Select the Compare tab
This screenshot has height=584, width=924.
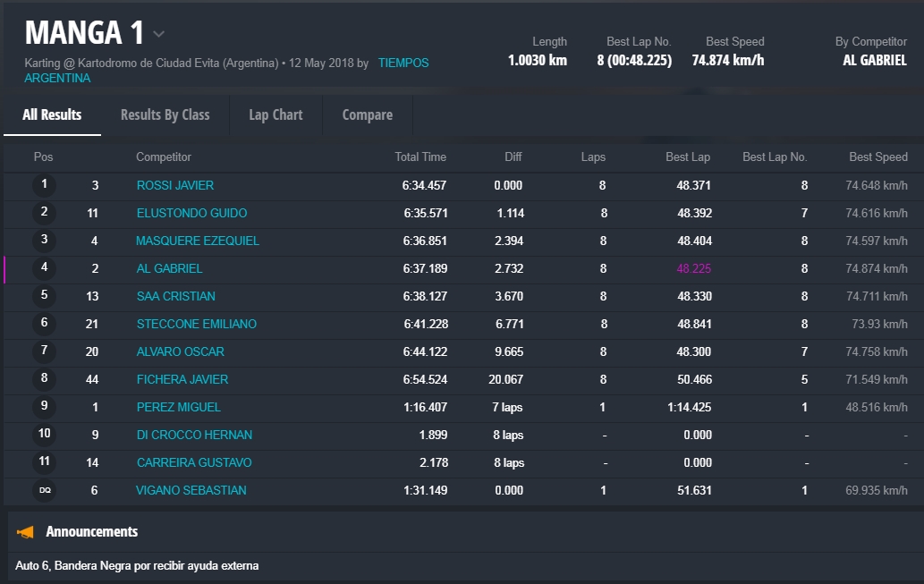point(367,114)
